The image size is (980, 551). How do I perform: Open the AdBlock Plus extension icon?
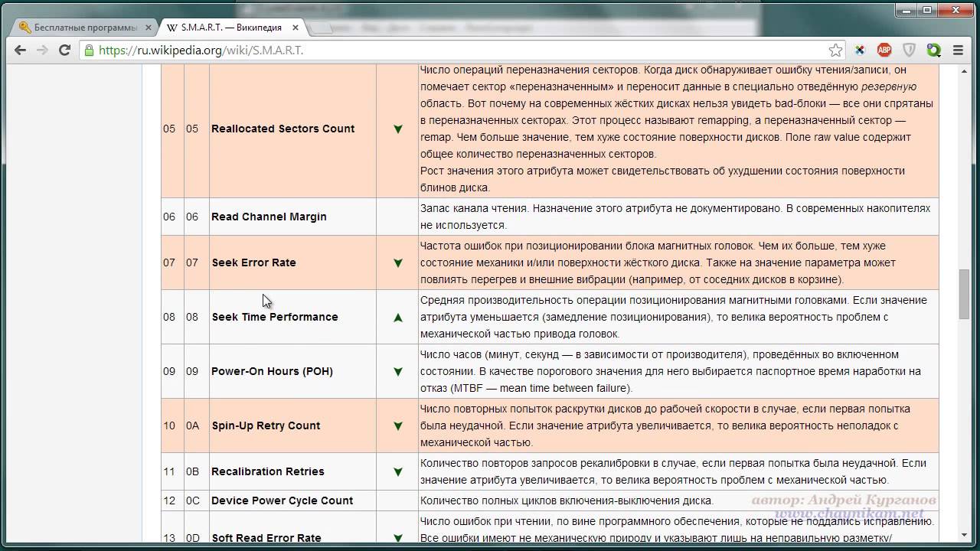point(884,51)
